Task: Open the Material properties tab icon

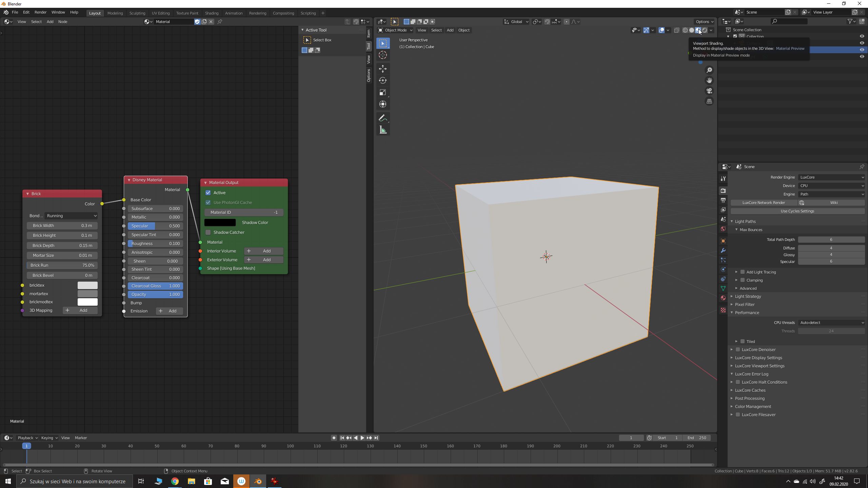Action: [x=723, y=298]
